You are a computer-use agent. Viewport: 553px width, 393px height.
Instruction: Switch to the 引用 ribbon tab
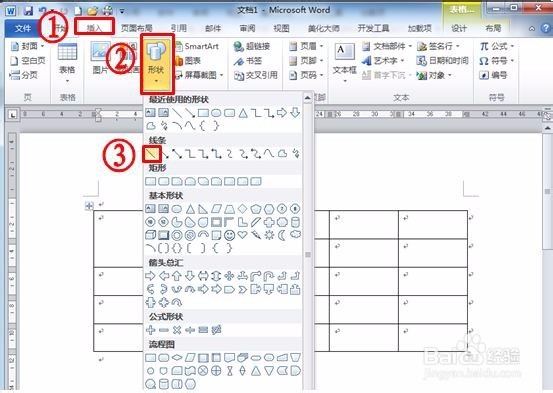click(178, 28)
